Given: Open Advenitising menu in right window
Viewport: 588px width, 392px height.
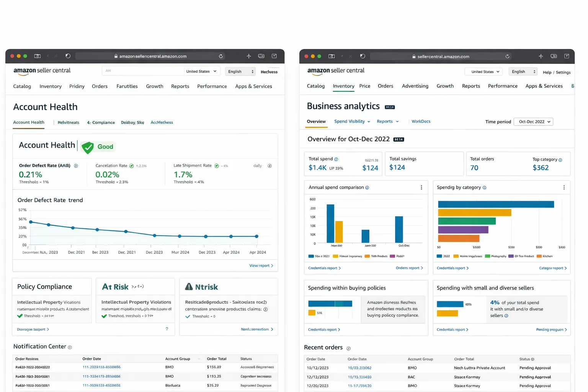Looking at the screenshot, I should pyautogui.click(x=415, y=86).
